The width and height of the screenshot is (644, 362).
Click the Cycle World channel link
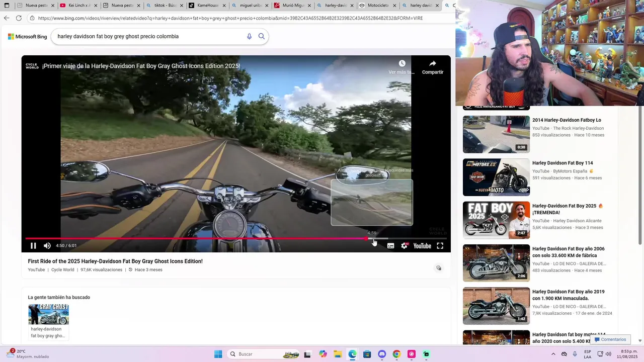click(62, 270)
